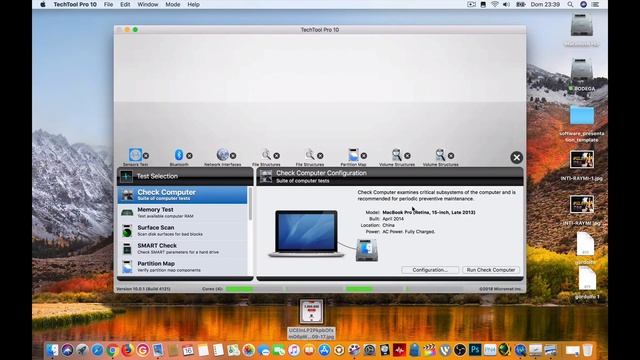Open the Window menu
Screen dimensions: 640x360
[148, 4]
